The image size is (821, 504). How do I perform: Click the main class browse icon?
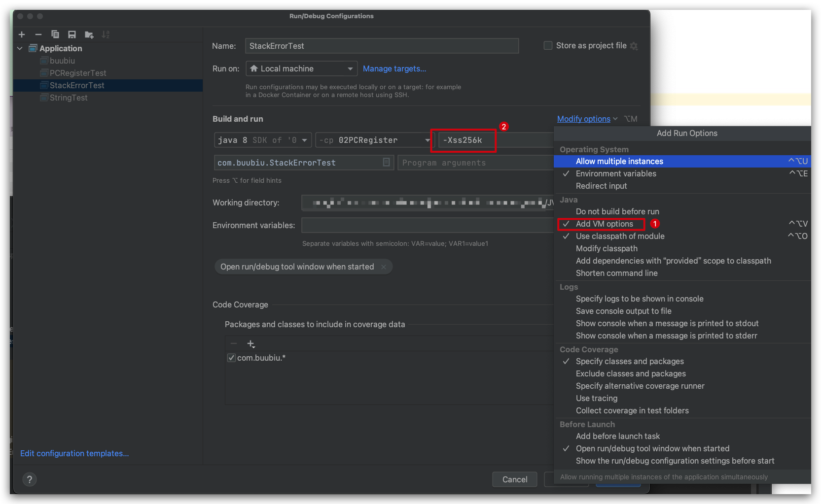pyautogui.click(x=386, y=162)
